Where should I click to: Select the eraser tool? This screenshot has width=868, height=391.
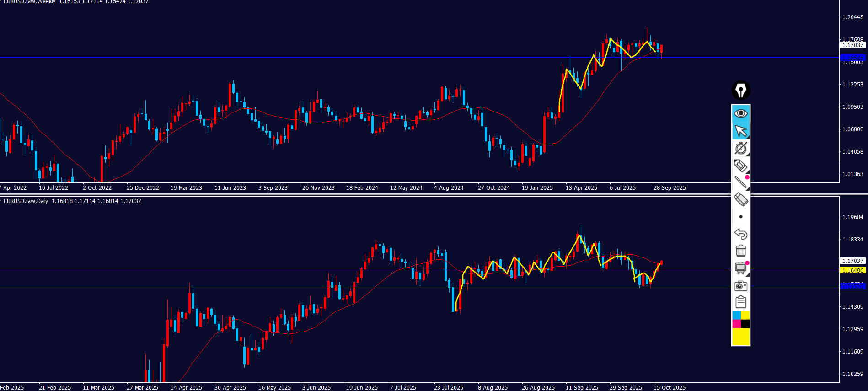(740, 199)
